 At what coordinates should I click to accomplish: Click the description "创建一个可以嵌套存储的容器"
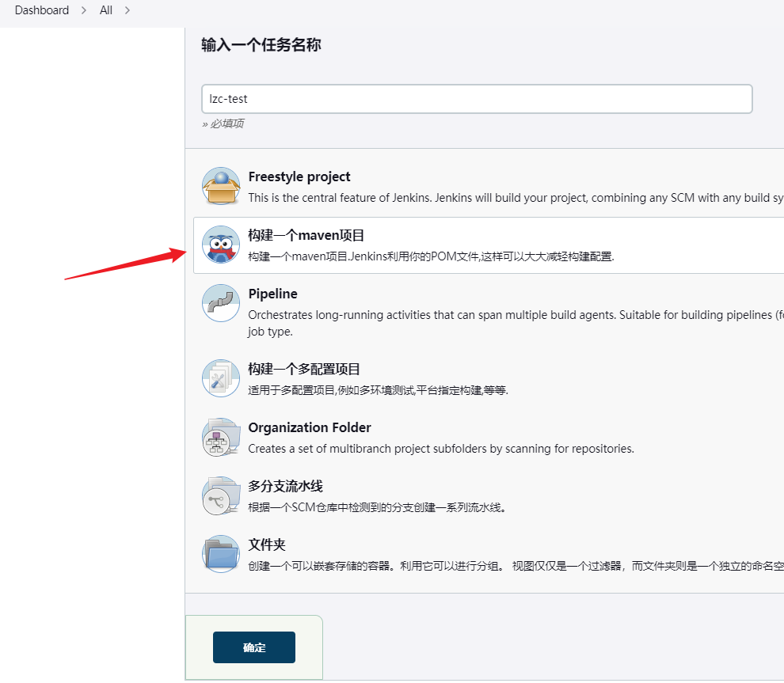pyautogui.click(x=516, y=566)
